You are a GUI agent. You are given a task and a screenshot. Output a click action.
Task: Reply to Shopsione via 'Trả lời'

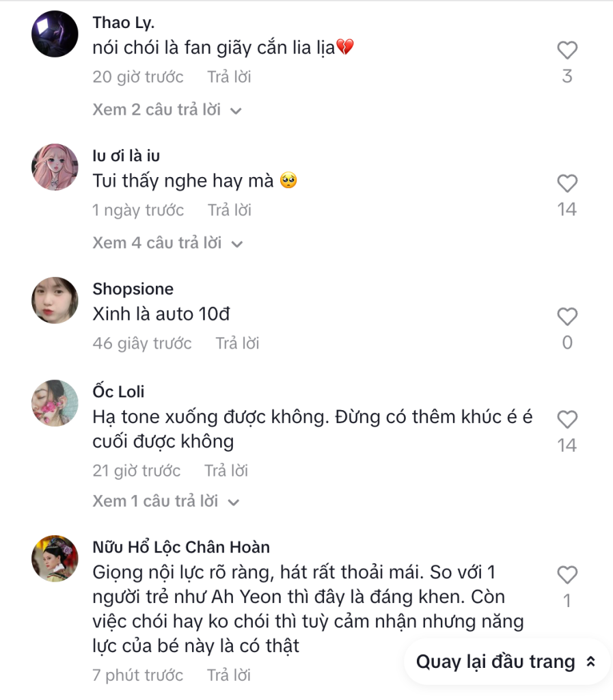point(237,342)
